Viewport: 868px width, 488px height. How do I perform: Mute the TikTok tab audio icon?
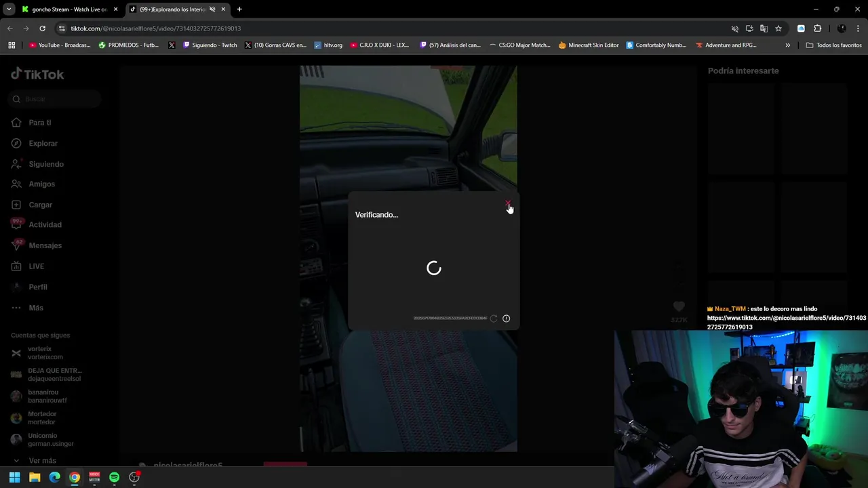pos(212,9)
